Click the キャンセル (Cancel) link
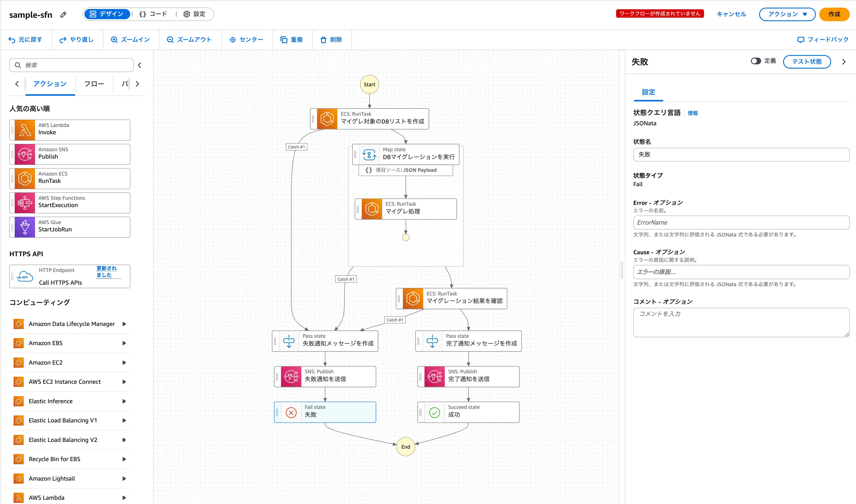The width and height of the screenshot is (856, 504). [731, 14]
